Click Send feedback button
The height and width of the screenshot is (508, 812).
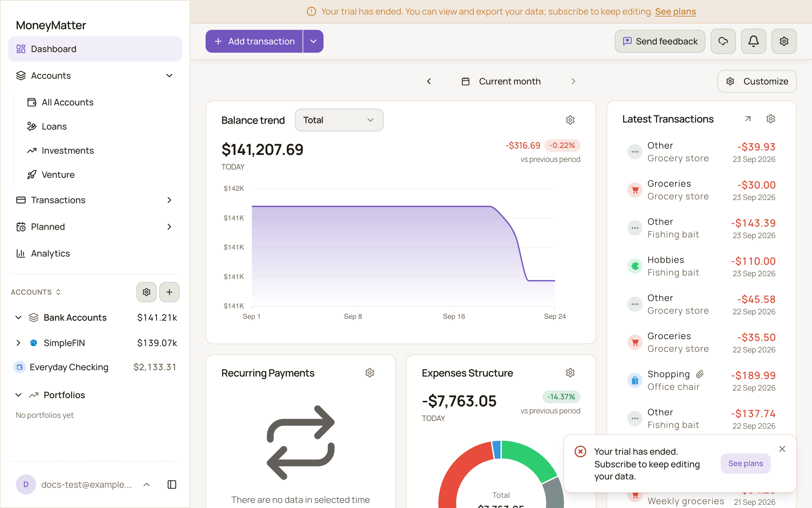(660, 41)
